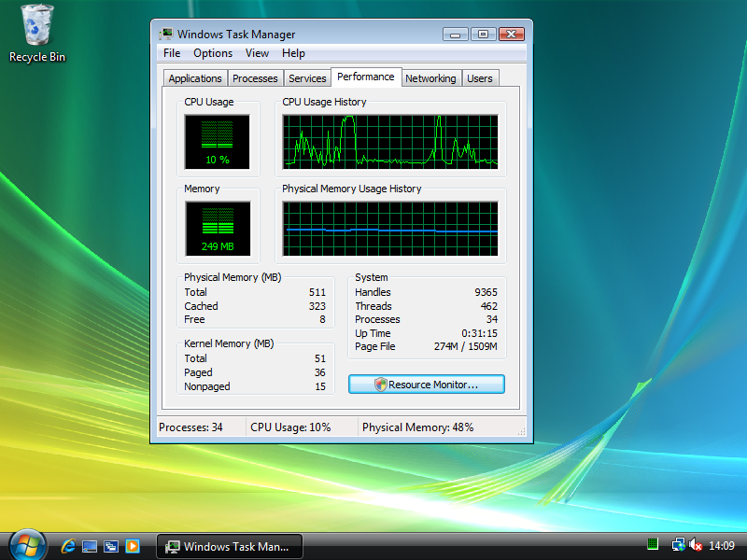
Task: Switch to the Applications tab
Action: coord(195,78)
